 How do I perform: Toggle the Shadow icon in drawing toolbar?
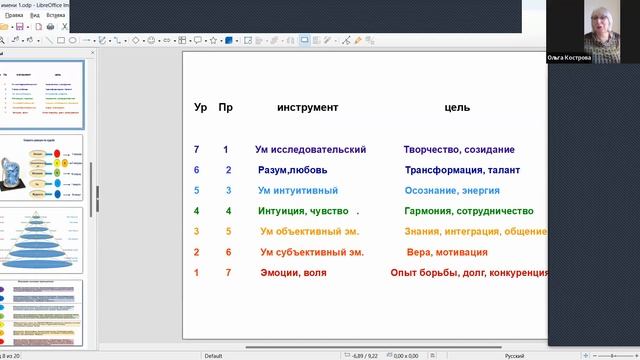[x=304, y=40]
